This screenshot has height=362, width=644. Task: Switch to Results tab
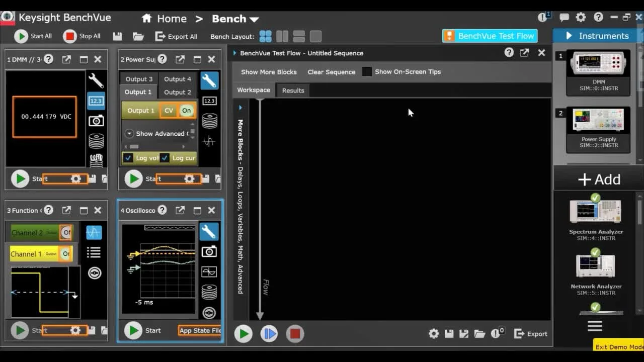(293, 90)
